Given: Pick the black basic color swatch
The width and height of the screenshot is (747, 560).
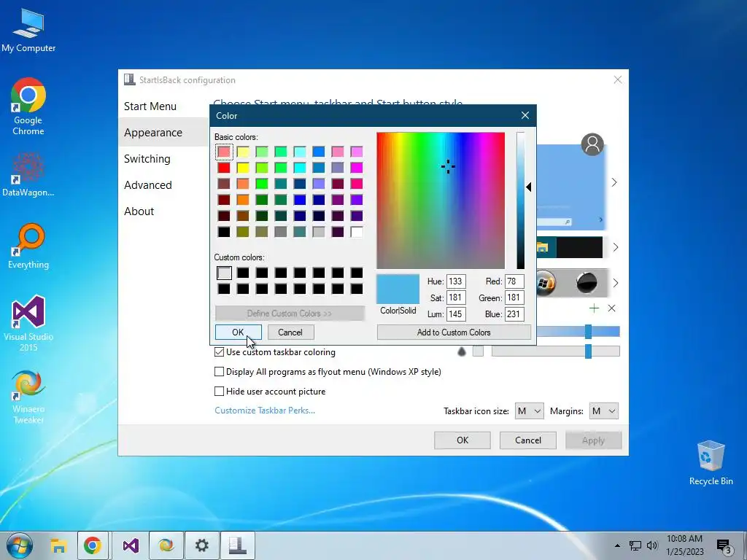Looking at the screenshot, I should [x=224, y=232].
